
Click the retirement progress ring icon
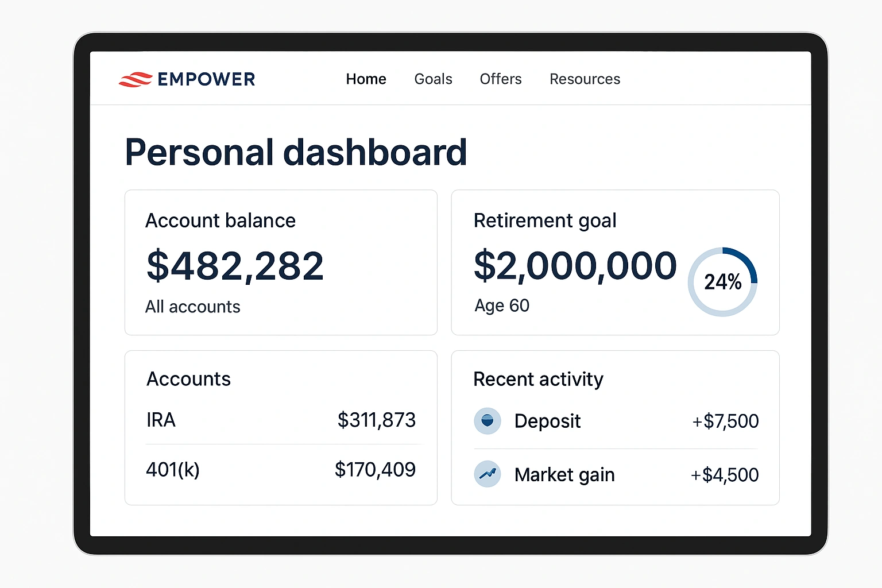[723, 281]
